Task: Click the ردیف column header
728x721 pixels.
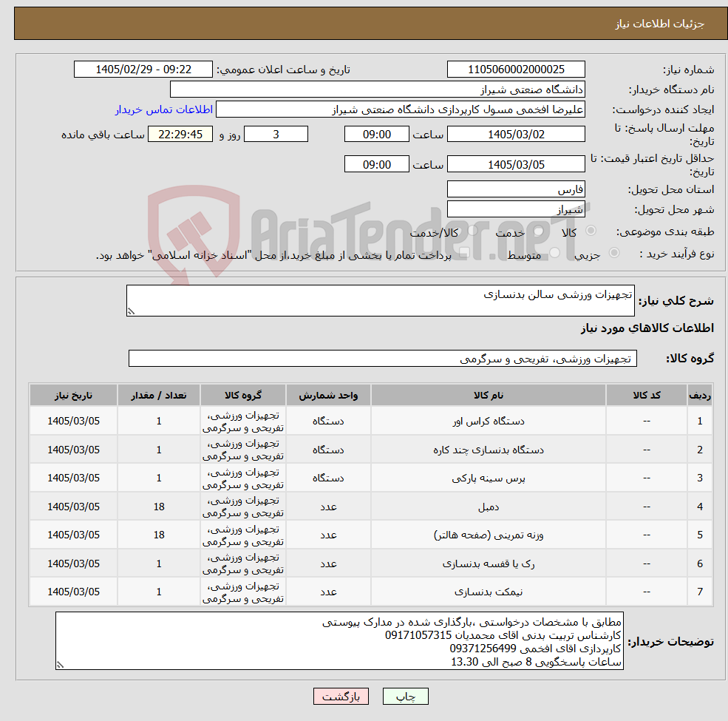Action: click(700, 396)
